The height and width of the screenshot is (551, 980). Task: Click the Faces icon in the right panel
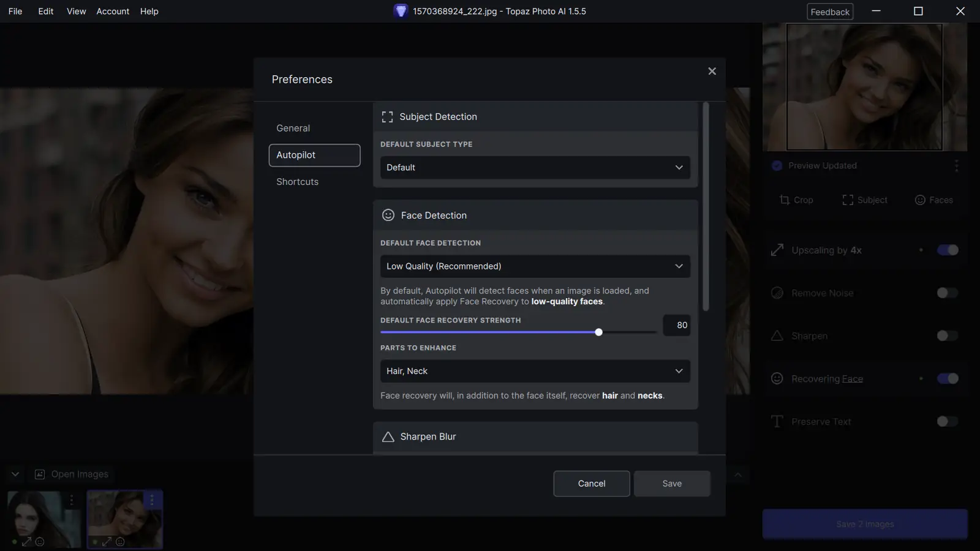coord(920,200)
